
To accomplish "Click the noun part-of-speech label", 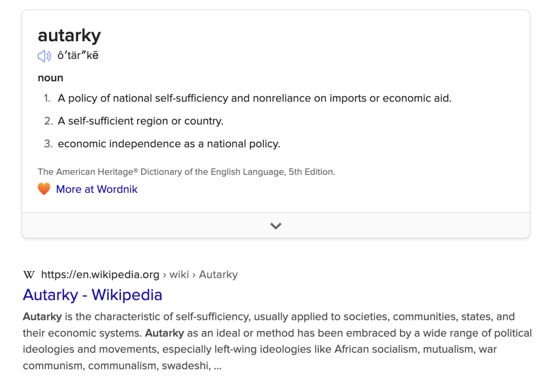I will [50, 78].
